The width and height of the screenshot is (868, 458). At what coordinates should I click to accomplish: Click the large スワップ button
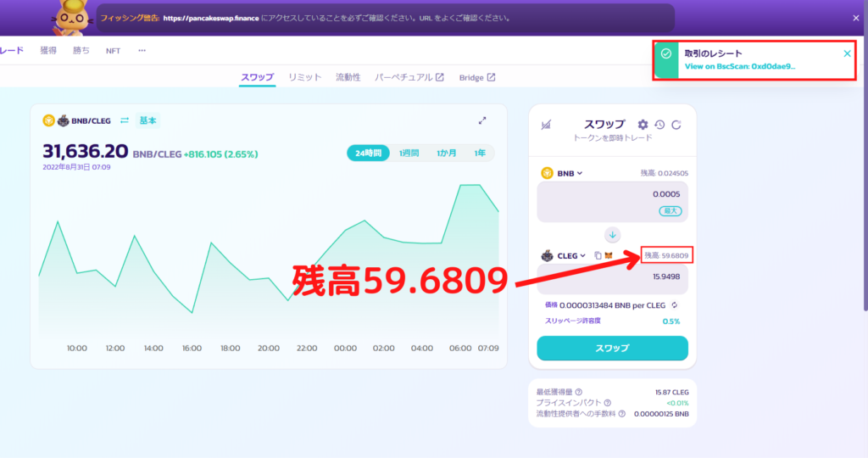(x=612, y=349)
